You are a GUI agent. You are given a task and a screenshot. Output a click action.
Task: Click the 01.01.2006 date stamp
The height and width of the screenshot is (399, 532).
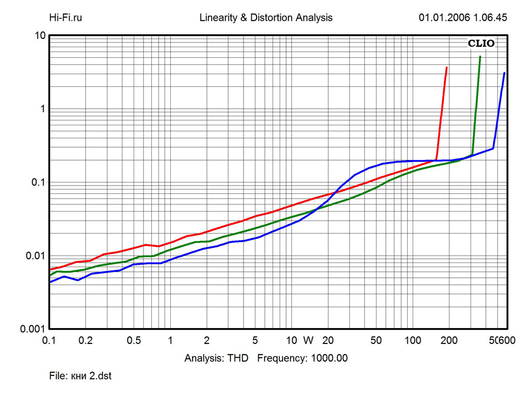(x=444, y=18)
